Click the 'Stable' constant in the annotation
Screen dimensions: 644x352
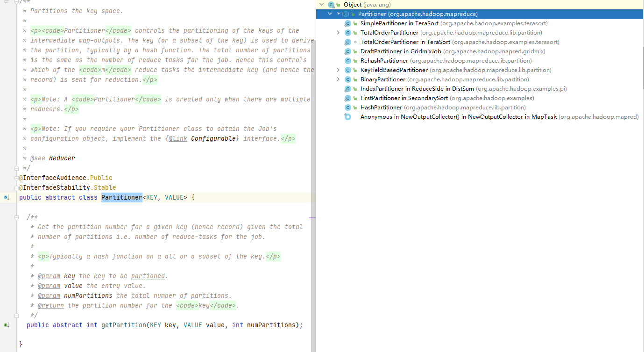click(105, 188)
